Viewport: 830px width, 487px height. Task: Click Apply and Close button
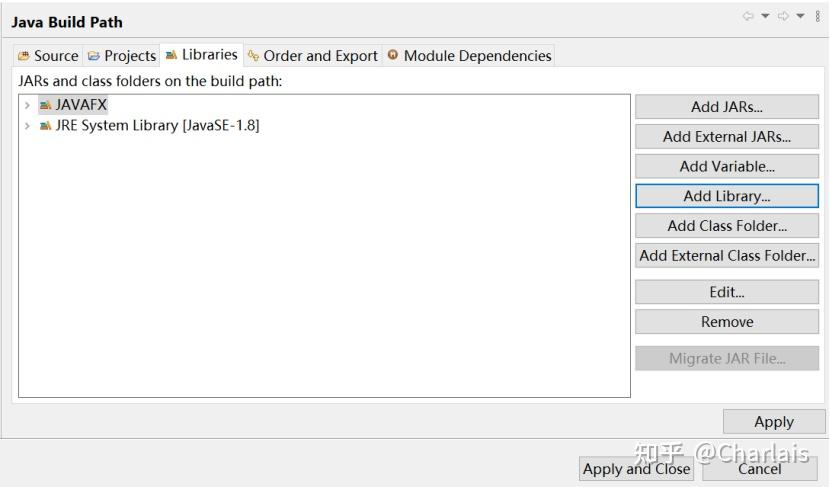636,469
